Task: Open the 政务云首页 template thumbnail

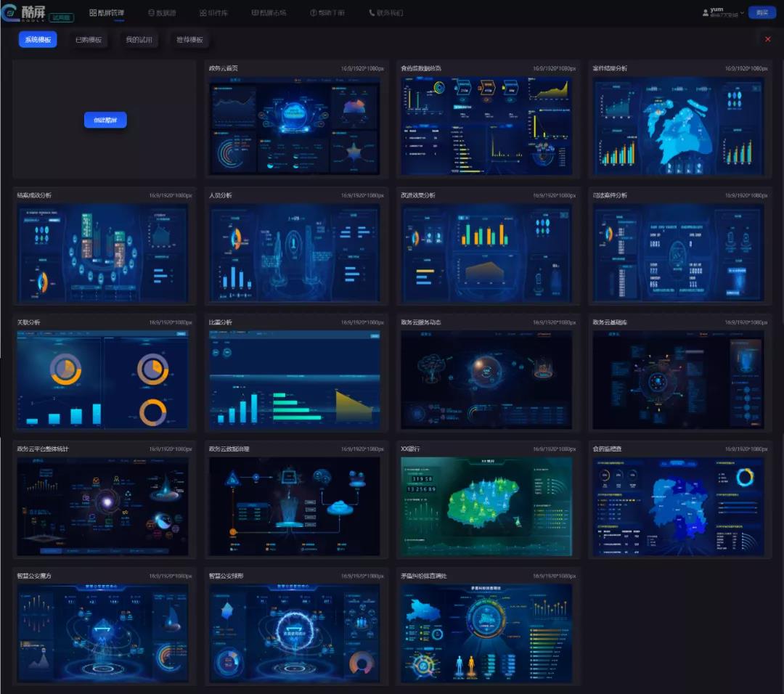Action: [x=294, y=126]
